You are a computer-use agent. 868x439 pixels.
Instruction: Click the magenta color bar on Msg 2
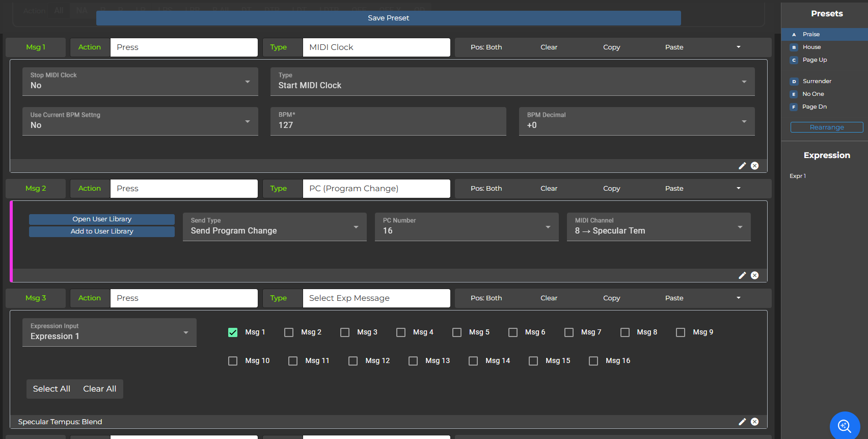11,241
